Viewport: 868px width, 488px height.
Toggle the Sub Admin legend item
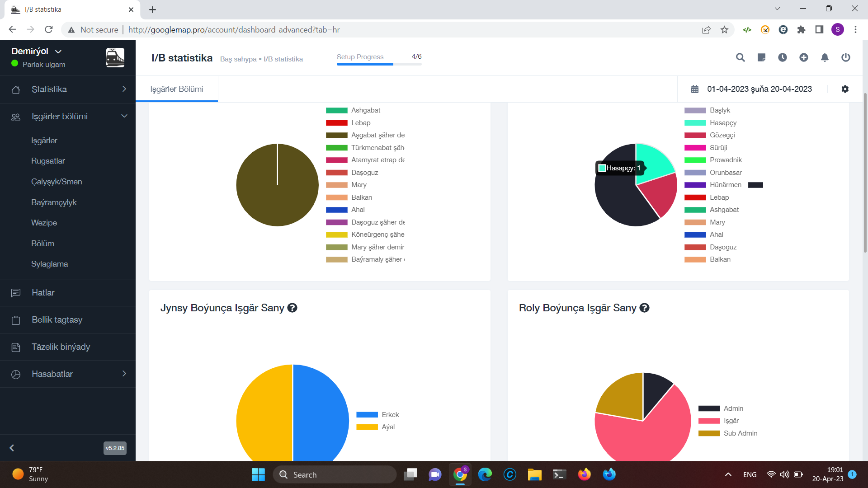click(728, 433)
